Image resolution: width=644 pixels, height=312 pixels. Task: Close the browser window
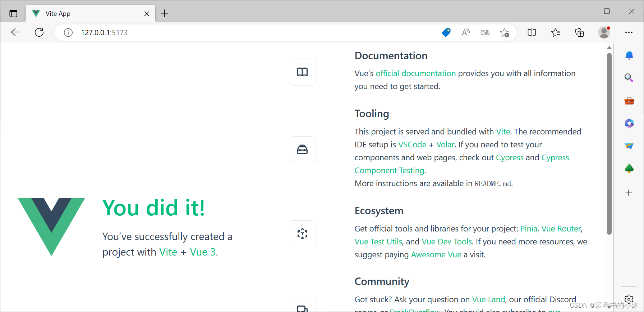(631, 11)
